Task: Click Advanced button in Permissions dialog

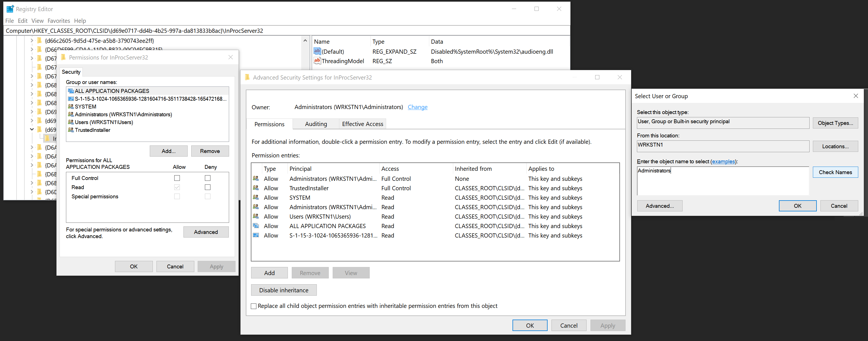Action: tap(206, 232)
